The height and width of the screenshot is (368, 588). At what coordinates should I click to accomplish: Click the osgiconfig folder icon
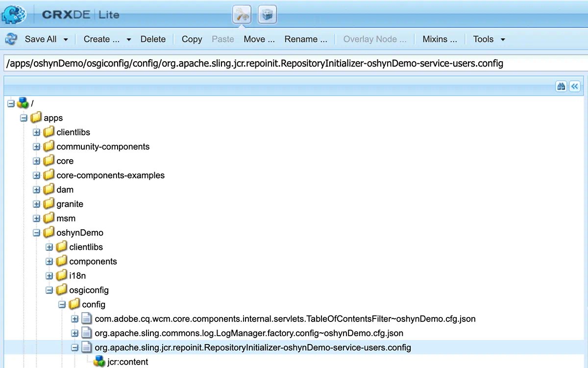(x=61, y=290)
